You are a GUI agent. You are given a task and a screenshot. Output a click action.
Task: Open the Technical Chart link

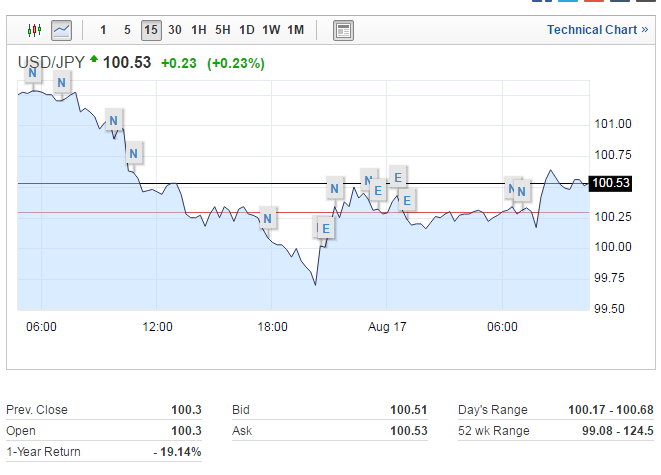point(597,30)
